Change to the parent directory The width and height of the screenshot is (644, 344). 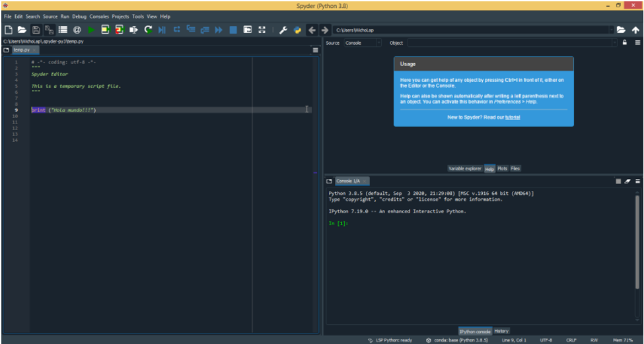point(635,30)
